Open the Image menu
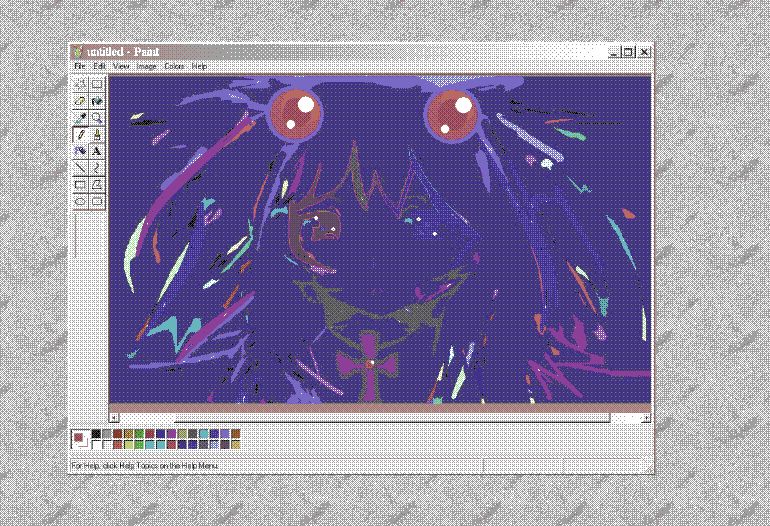This screenshot has height=526, width=770. pyautogui.click(x=146, y=66)
